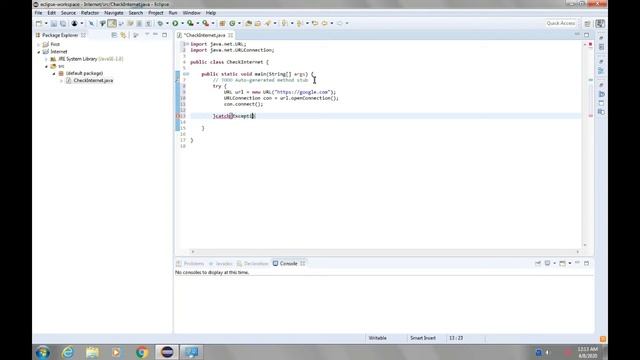Click the Previous Annotation toolbar icon
Image resolution: width=640 pixels, height=360 pixels.
(300, 24)
